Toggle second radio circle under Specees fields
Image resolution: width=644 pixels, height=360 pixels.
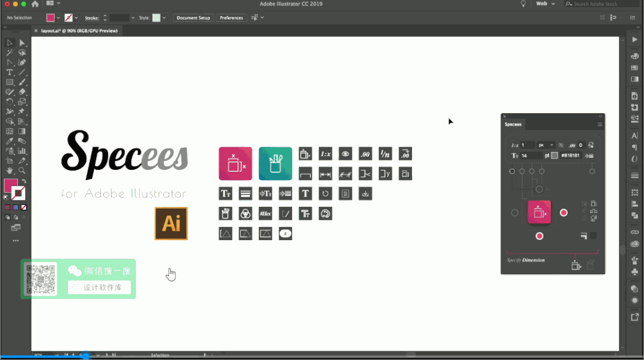[x=522, y=171]
